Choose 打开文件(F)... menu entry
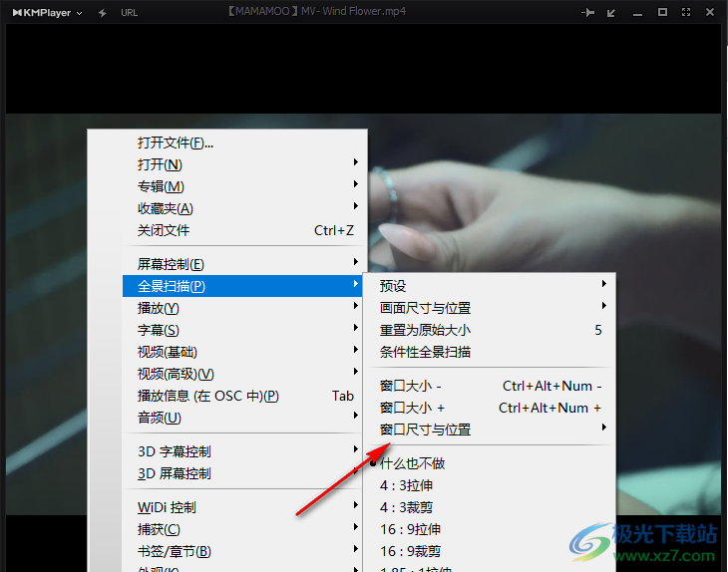Screen dimensions: 728x572 [x=244, y=143]
